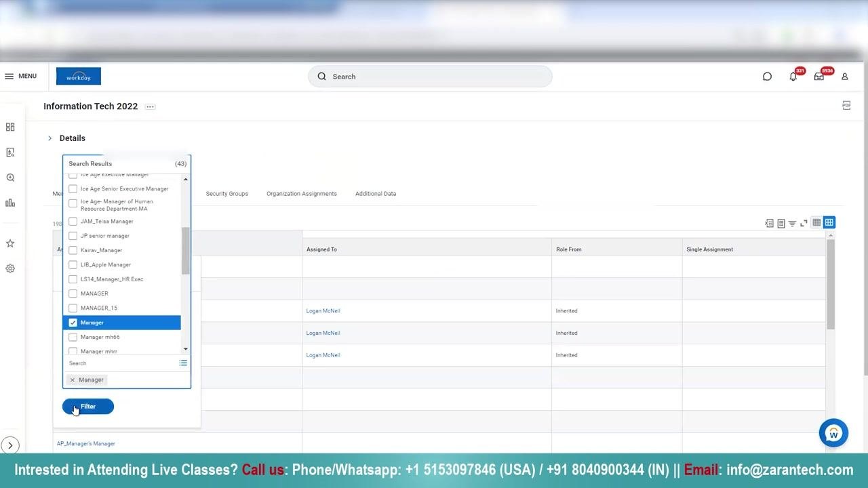Viewport: 868px width, 488px height.
Task: Open the Security Groups tab
Action: (x=227, y=194)
